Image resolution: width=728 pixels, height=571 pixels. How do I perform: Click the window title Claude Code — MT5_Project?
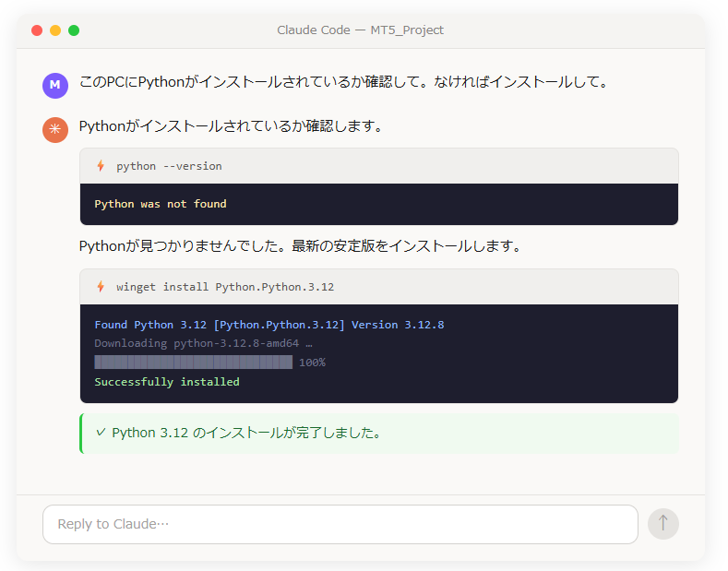click(360, 30)
